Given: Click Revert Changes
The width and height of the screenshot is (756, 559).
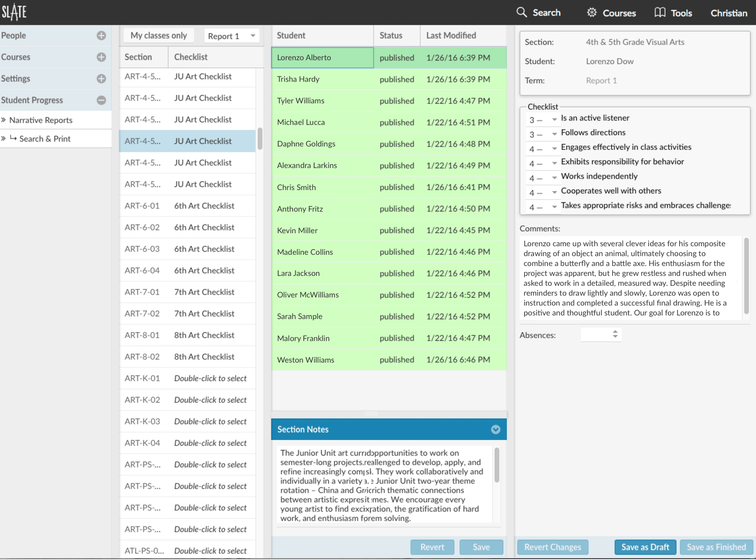Looking at the screenshot, I should (x=553, y=547).
